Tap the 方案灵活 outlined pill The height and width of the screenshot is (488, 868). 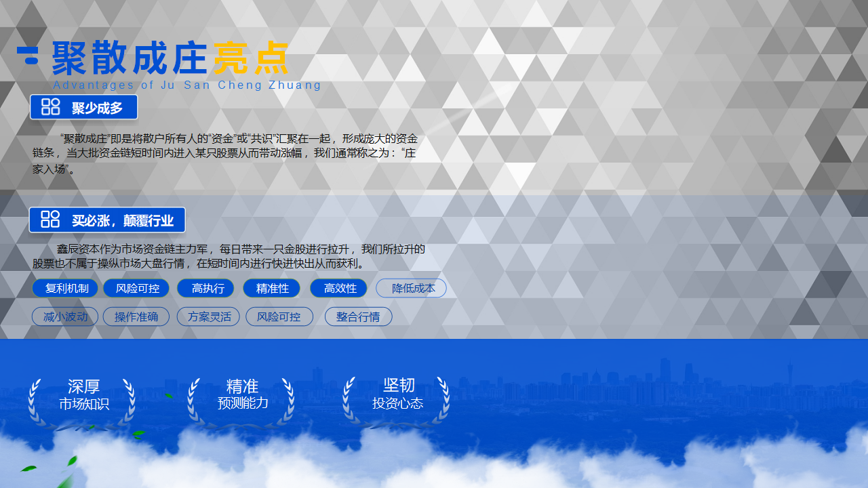coord(209,317)
